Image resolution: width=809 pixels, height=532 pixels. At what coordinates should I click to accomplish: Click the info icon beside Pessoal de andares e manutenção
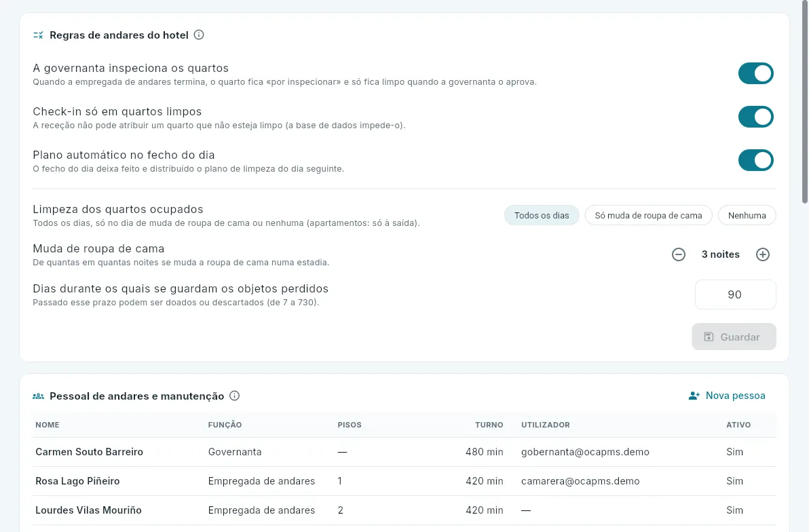click(x=234, y=396)
